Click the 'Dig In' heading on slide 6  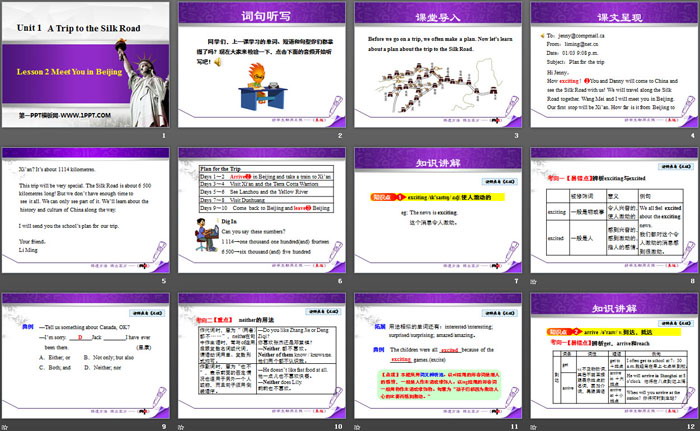point(227,217)
